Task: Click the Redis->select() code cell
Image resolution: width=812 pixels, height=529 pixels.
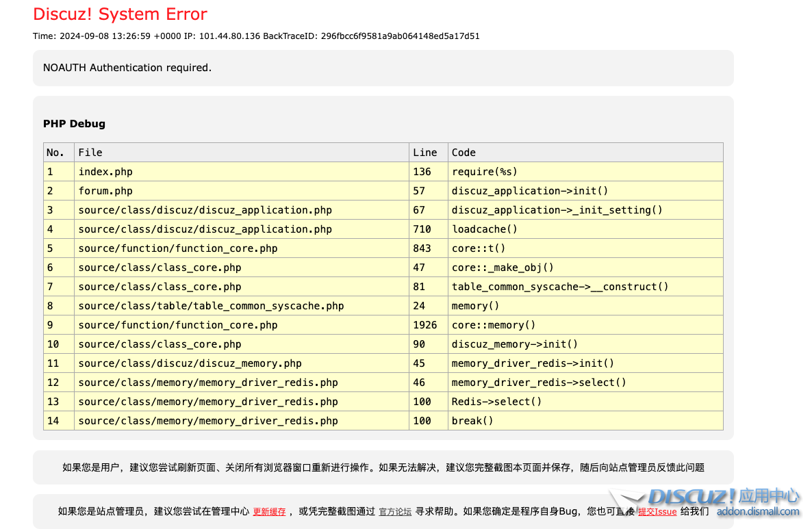Action: (496, 402)
